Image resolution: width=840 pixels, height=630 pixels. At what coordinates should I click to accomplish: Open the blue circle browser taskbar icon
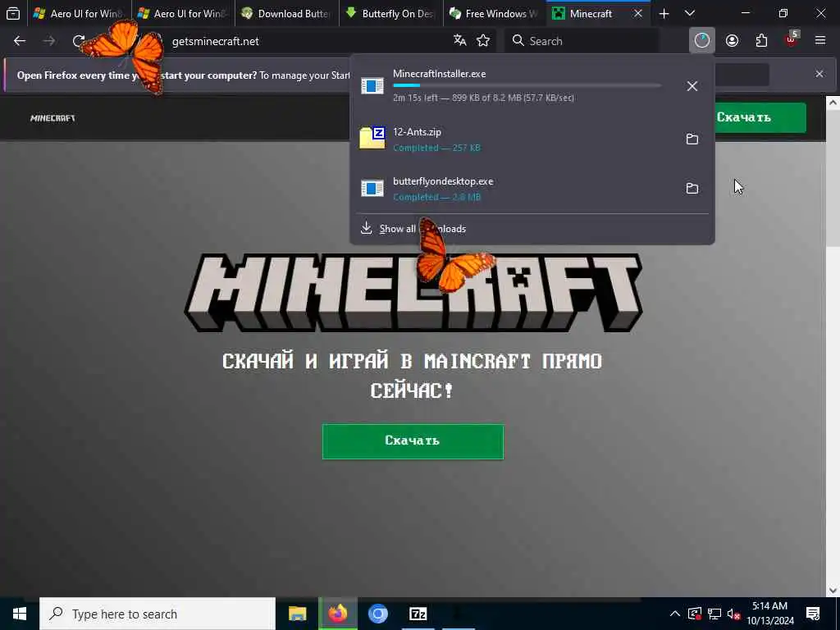[377, 614]
